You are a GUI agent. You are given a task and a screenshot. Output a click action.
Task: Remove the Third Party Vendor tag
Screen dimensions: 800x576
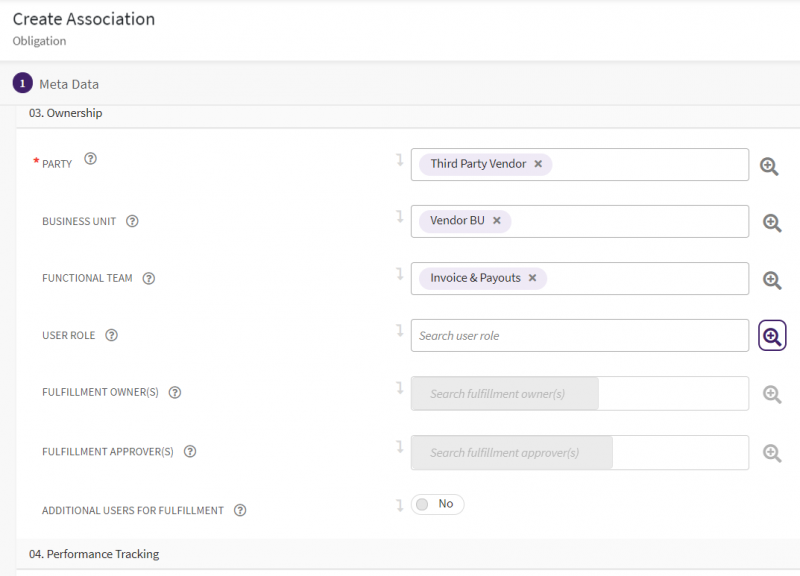pyautogui.click(x=538, y=164)
